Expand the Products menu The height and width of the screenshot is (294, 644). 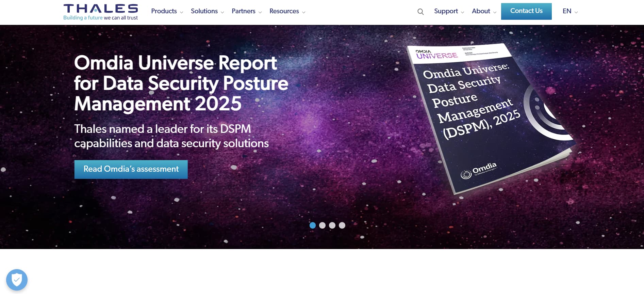[x=167, y=11]
